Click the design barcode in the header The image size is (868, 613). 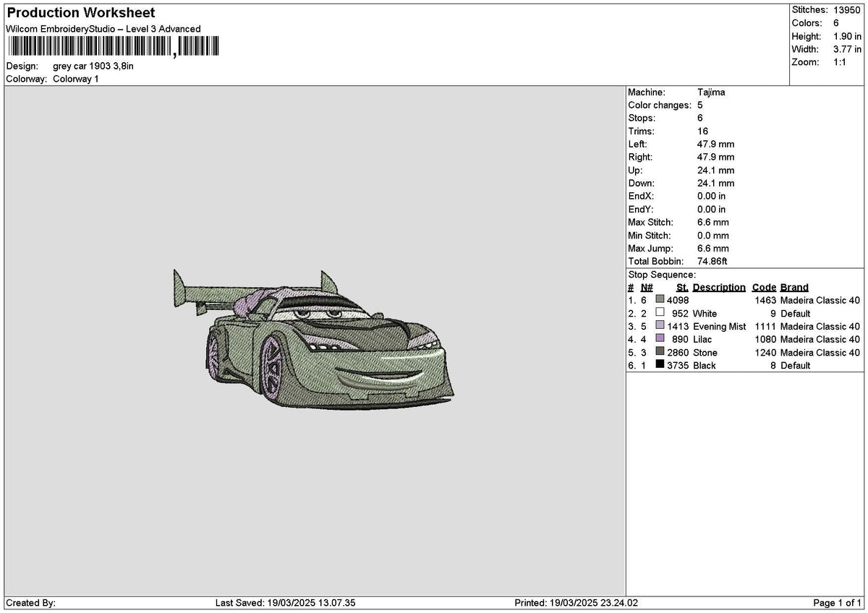[x=113, y=47]
